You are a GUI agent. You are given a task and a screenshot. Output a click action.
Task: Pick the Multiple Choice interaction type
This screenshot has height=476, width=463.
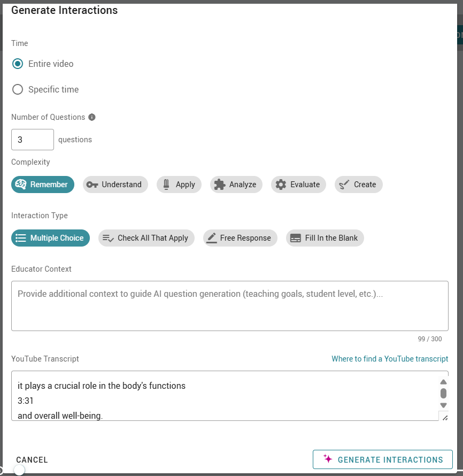click(50, 238)
